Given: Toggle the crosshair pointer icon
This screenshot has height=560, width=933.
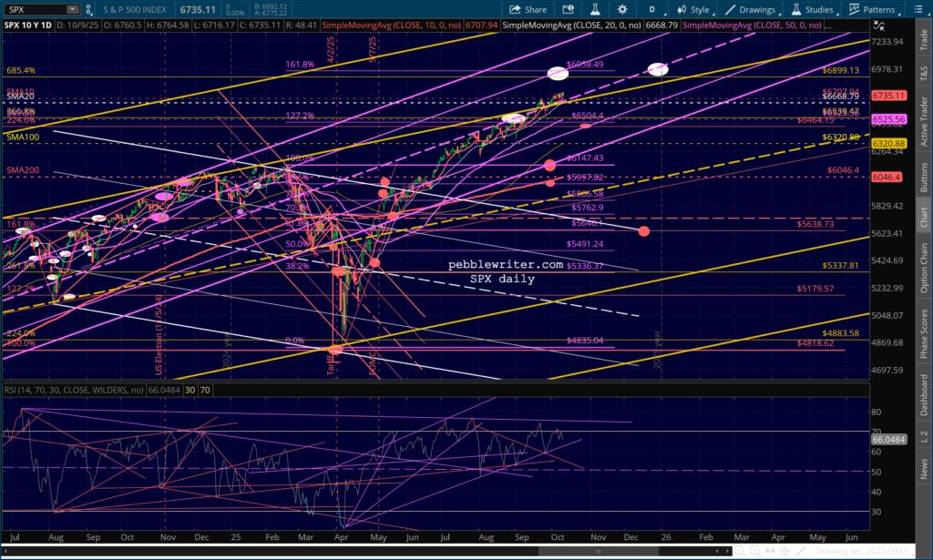Looking at the screenshot, I should coord(784,551).
